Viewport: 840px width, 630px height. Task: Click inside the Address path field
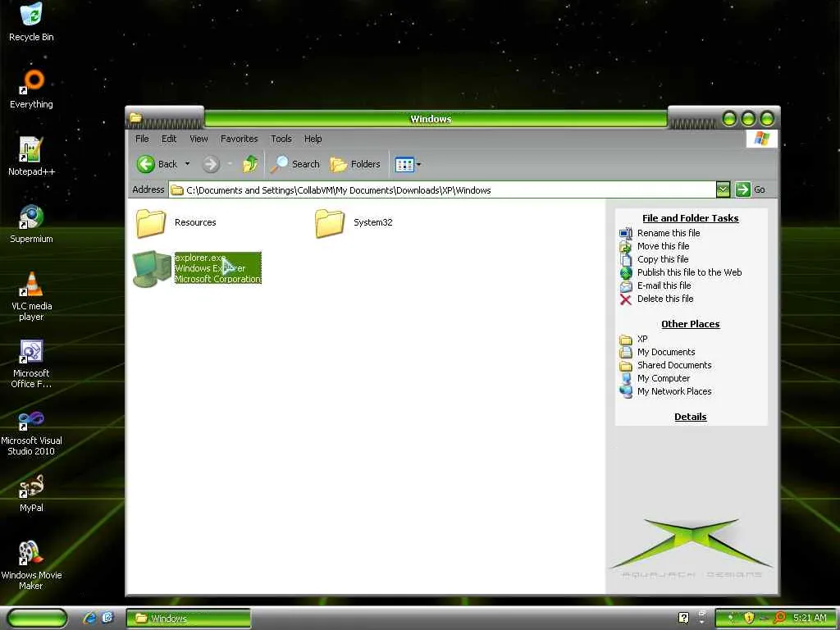(x=442, y=189)
